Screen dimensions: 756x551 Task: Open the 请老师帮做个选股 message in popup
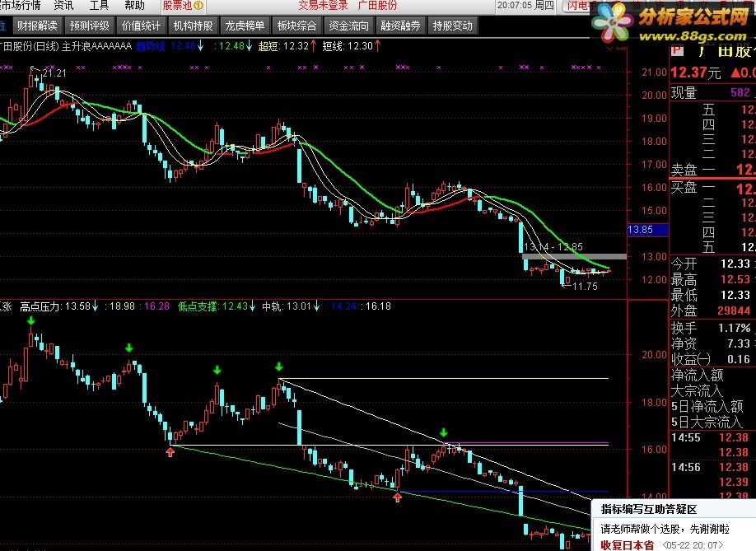pos(665,529)
